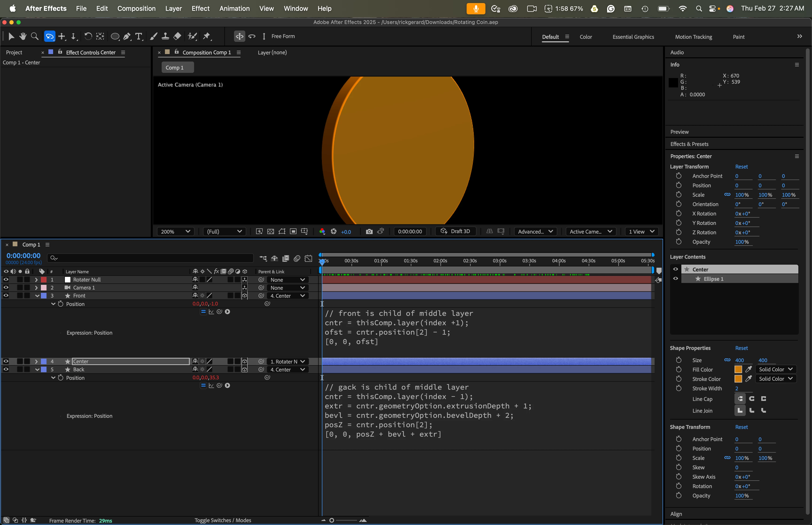Open Fill Color Solid Color dropdown
This screenshot has width=812, height=525.
click(x=776, y=369)
